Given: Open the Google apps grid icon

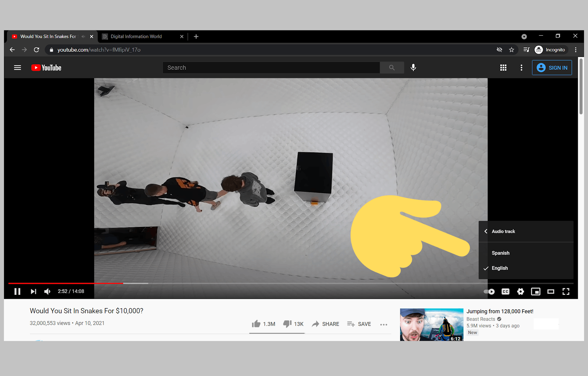Looking at the screenshot, I should (503, 68).
